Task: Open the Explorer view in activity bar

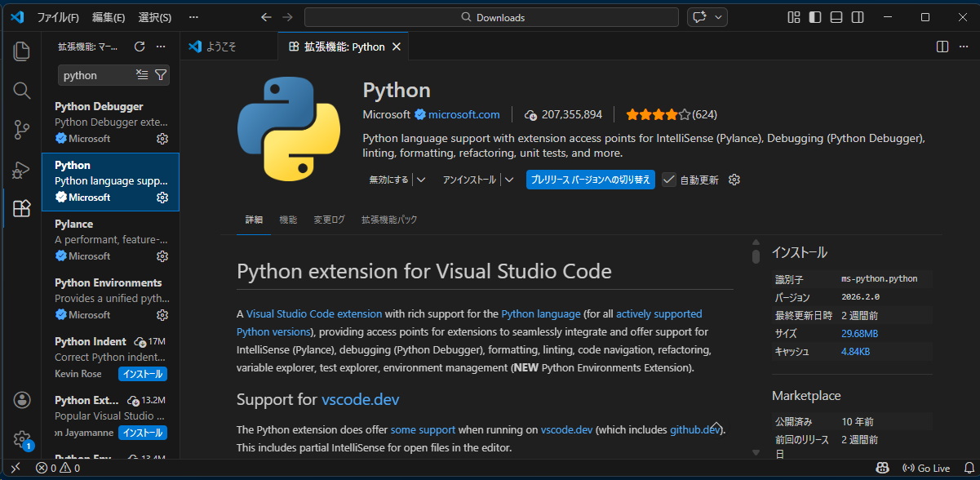Action: (x=22, y=51)
